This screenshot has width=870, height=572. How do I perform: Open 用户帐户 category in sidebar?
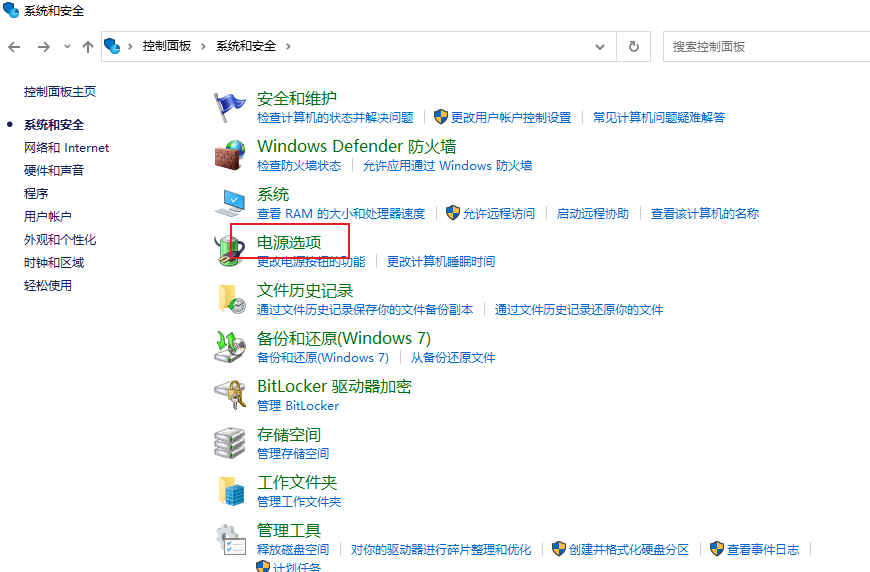(x=48, y=216)
